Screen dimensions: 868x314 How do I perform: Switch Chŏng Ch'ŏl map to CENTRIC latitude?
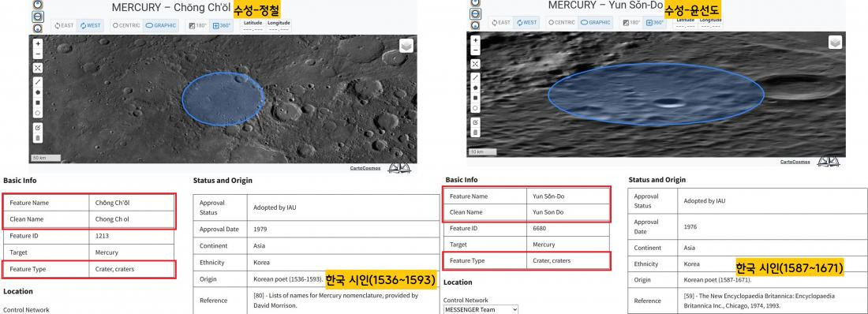[126, 25]
